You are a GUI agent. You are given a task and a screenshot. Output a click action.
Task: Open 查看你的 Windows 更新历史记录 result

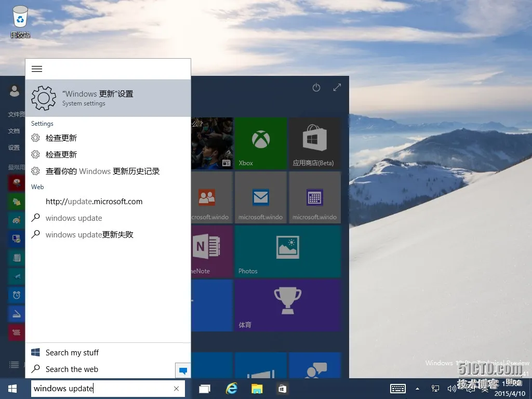click(x=108, y=171)
